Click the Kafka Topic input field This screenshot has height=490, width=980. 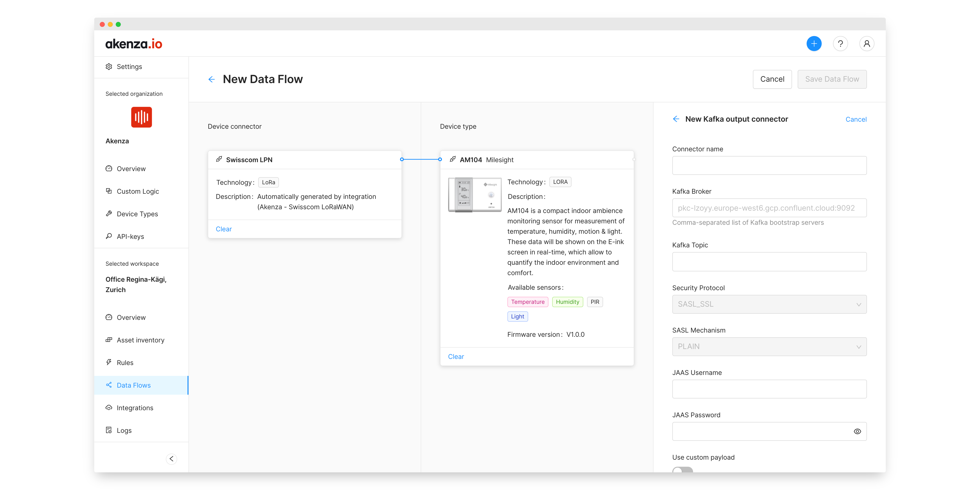tap(769, 261)
